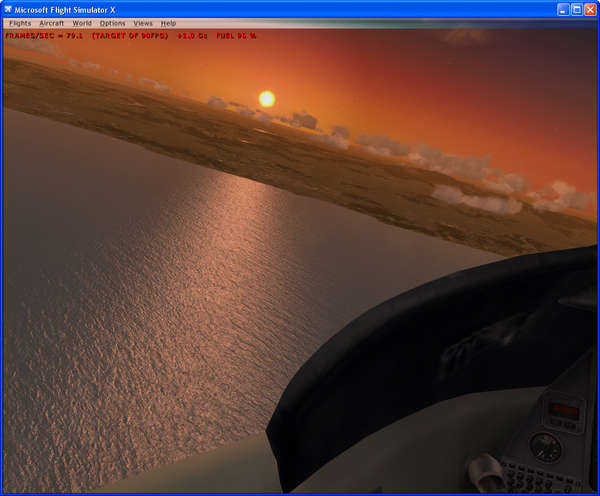Image resolution: width=600 pixels, height=496 pixels.
Task: Minimize the Flight Simulator X window
Action: 563,10
